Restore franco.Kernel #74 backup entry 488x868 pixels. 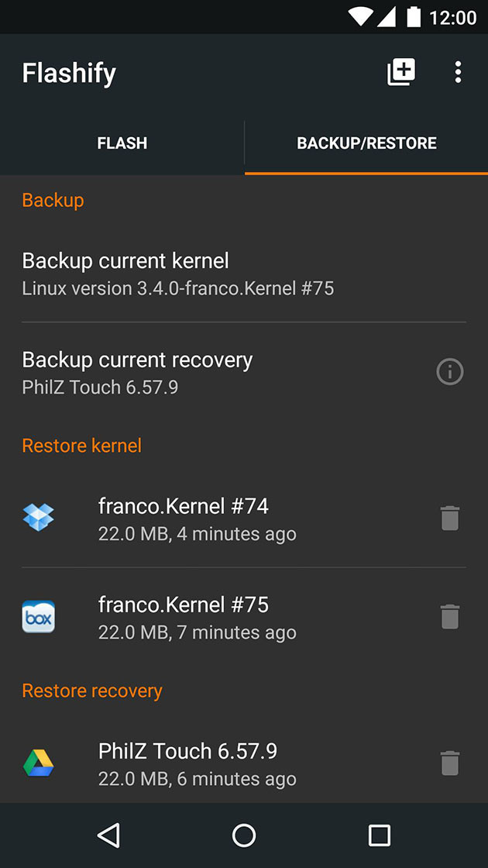click(197, 519)
